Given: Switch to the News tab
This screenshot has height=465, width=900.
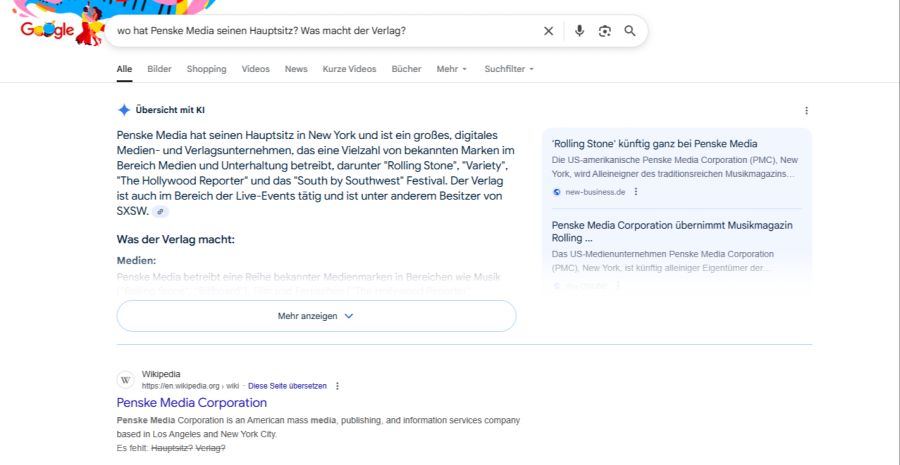Looking at the screenshot, I should [x=296, y=69].
